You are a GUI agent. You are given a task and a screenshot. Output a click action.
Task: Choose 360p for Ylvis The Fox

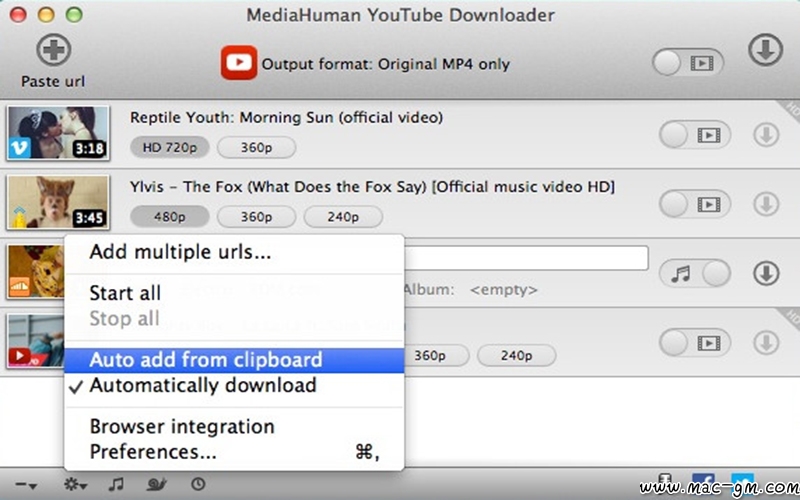point(256,217)
